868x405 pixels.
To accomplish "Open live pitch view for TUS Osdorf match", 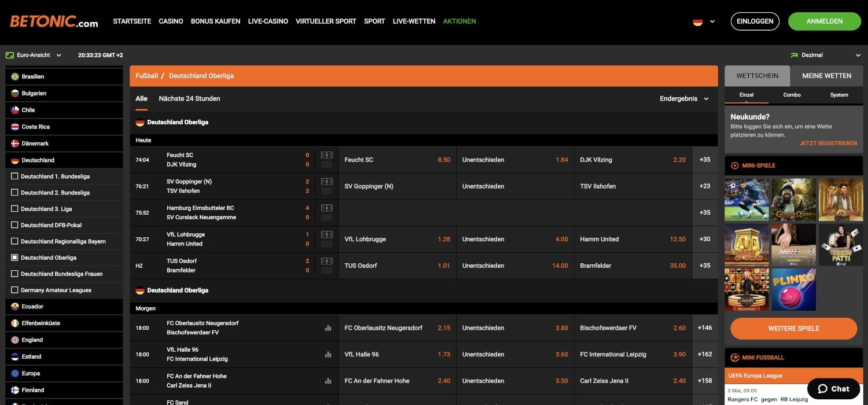I will [x=326, y=261].
